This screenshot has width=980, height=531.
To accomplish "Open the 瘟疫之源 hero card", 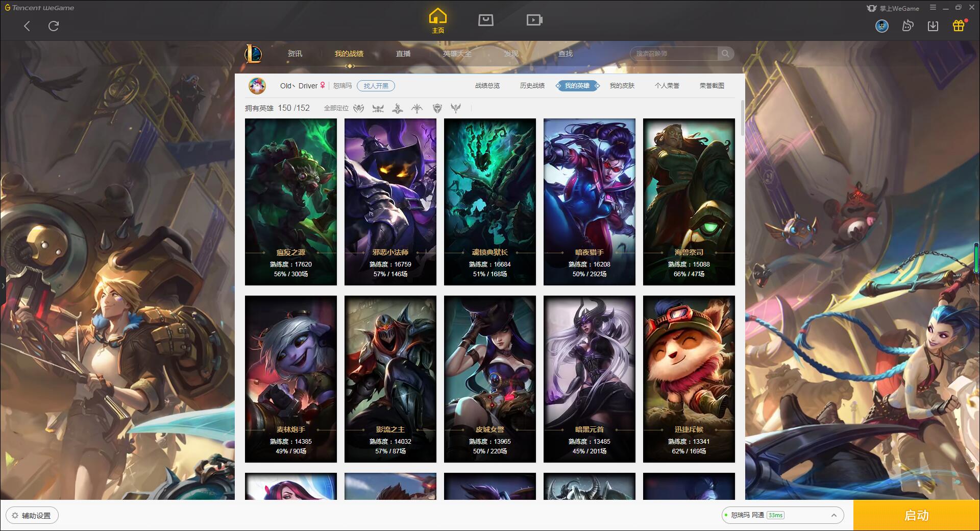I will pos(291,202).
